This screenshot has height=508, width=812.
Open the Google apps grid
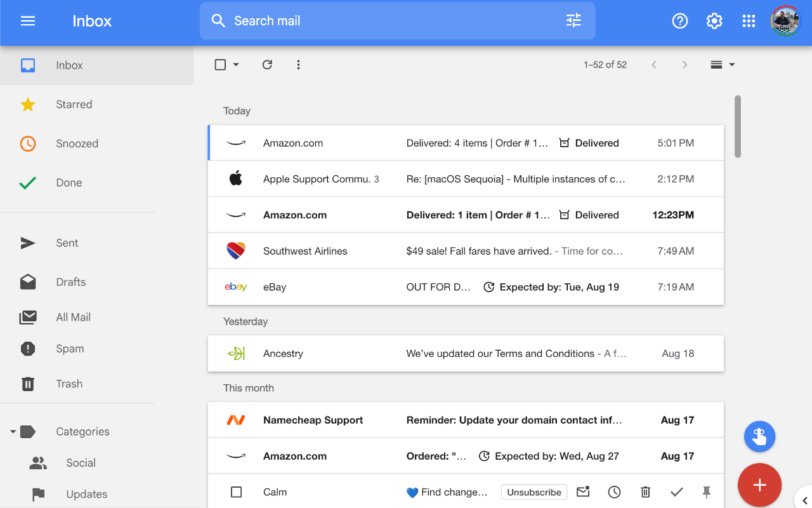[749, 21]
